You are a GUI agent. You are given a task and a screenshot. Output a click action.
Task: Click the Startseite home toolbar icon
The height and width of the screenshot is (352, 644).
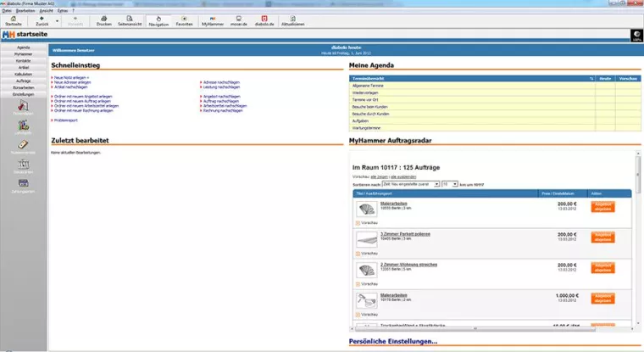click(13, 20)
